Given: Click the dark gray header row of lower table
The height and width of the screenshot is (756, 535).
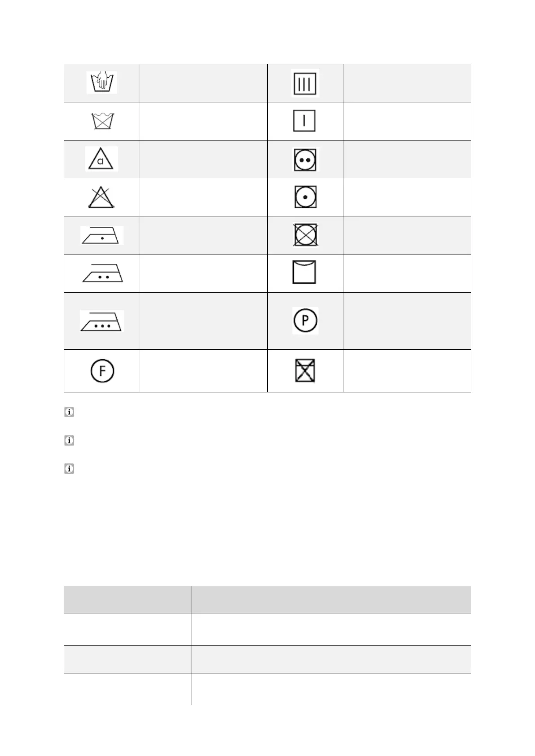Looking at the screenshot, I should [267, 600].
